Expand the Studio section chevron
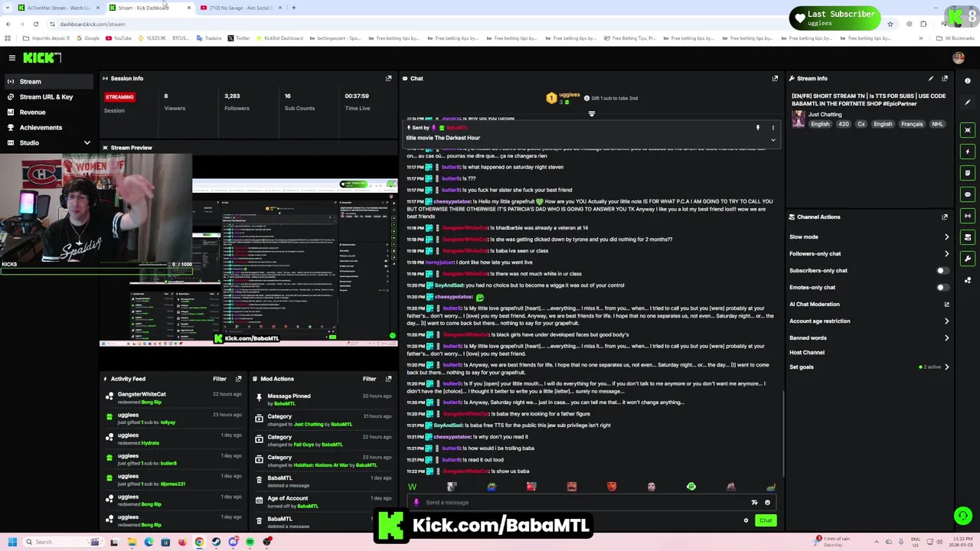The image size is (980, 551). [87, 142]
